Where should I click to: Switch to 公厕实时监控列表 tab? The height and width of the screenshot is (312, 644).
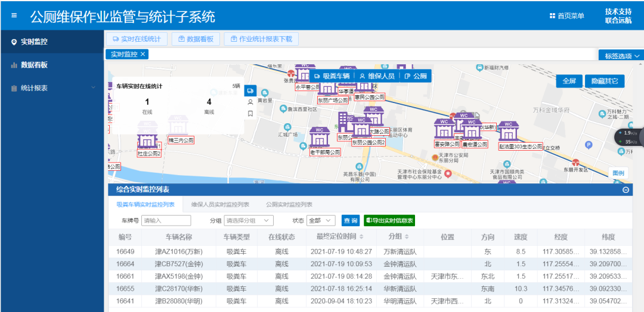pyautogui.click(x=289, y=204)
